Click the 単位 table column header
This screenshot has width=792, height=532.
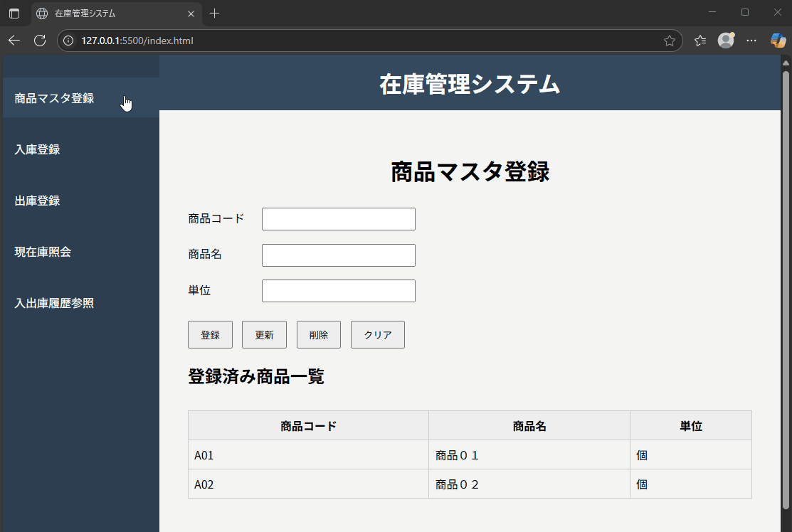(691, 426)
